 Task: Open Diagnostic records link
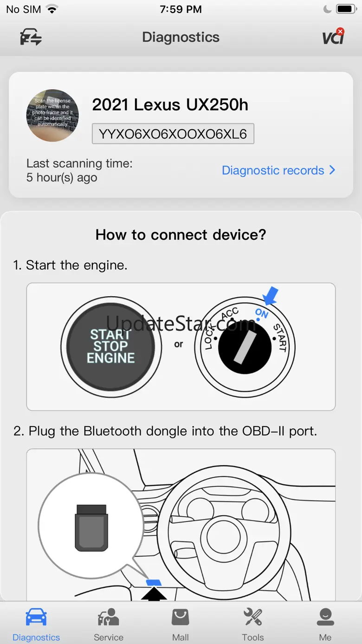point(273,170)
